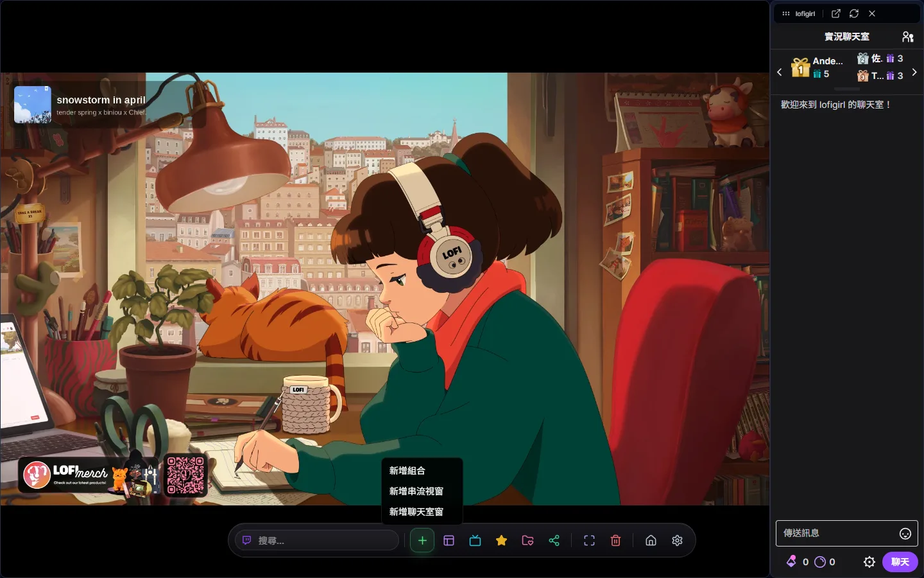Click the 搜尋 search field
The height and width of the screenshot is (578, 924).
tap(318, 541)
